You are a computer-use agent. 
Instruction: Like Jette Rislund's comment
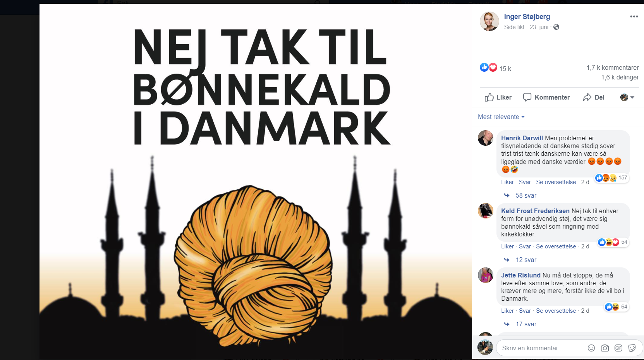(x=507, y=311)
